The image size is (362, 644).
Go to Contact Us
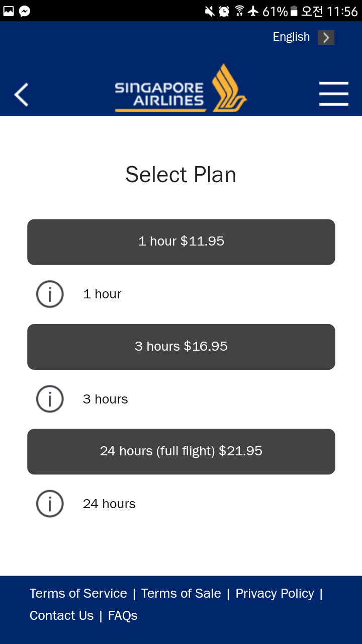point(61,615)
